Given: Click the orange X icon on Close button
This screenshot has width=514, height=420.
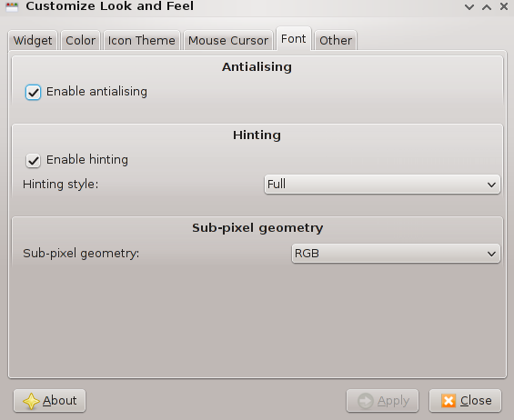Looking at the screenshot, I should click(x=448, y=401).
